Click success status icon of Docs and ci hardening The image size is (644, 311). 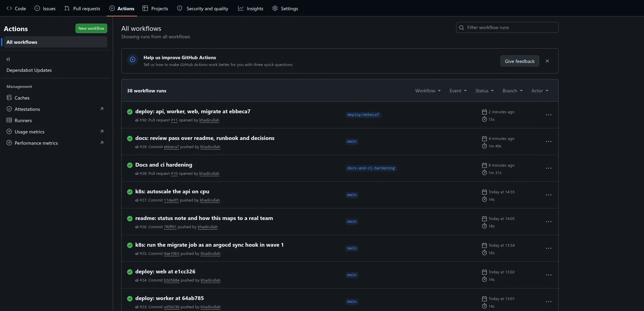(130, 165)
